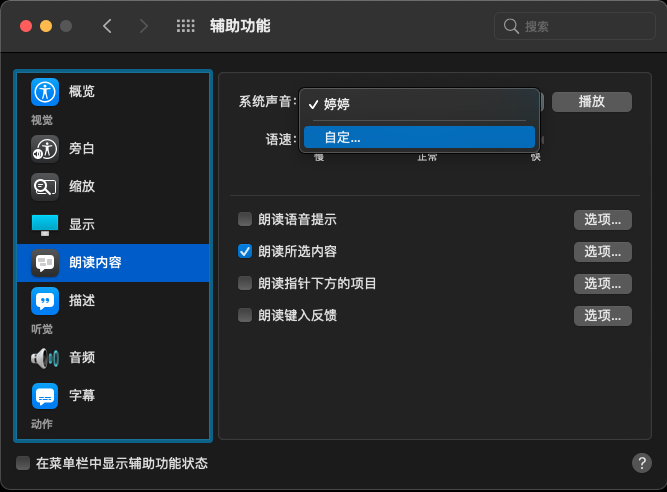667x492 pixels.
Task: Enable 朗读语音提示 checkbox
Action: (245, 219)
